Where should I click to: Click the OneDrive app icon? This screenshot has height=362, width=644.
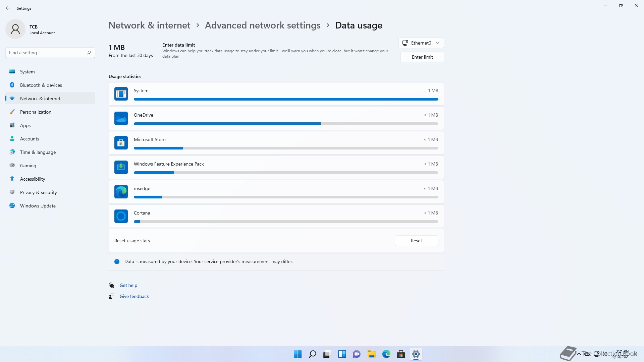(121, 118)
